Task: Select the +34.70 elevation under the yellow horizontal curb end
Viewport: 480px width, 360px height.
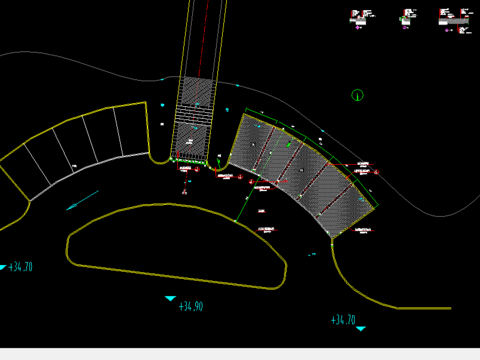Action: (343, 320)
